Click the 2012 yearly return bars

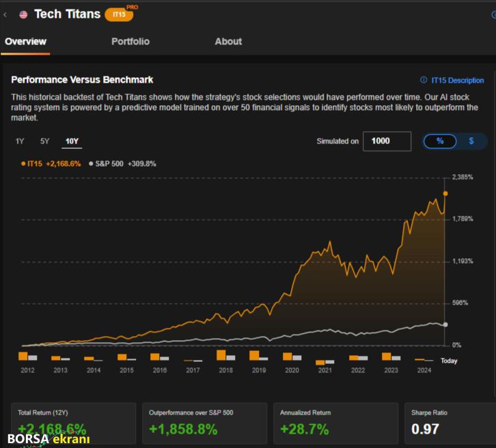tap(28, 356)
